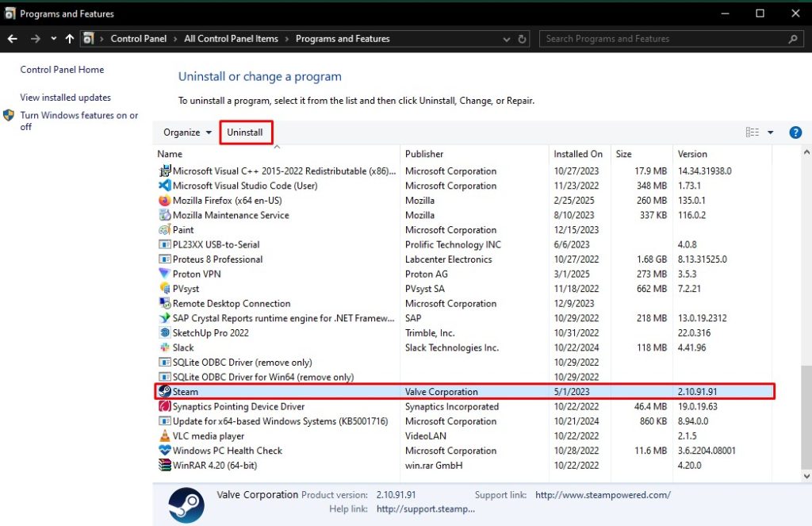Viewport: 812px width, 526px height.
Task: Click the Remote Desktop Connection icon
Action: (165, 303)
